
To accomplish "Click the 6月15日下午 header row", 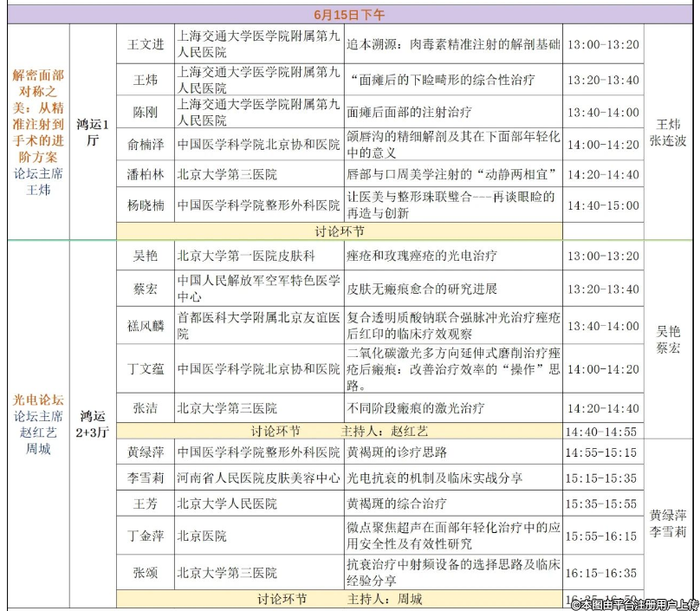I will (x=350, y=15).
